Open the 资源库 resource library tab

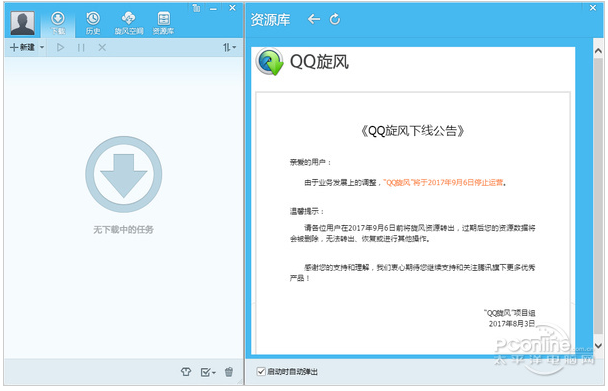[x=163, y=24]
